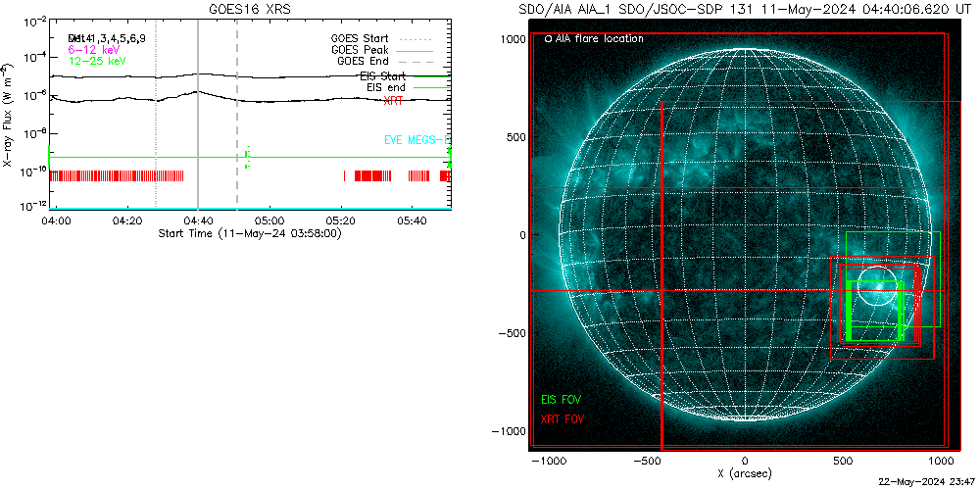Click the SDO/AIA 131 image title

745,10
